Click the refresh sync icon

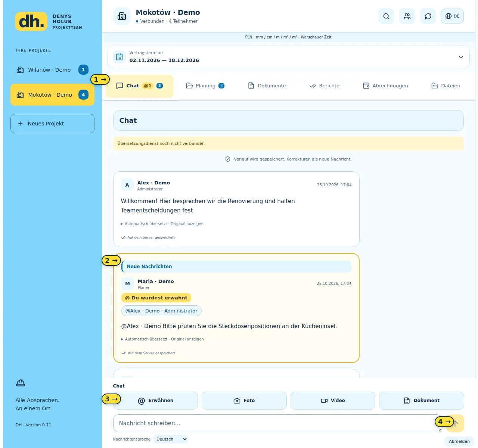point(428,16)
